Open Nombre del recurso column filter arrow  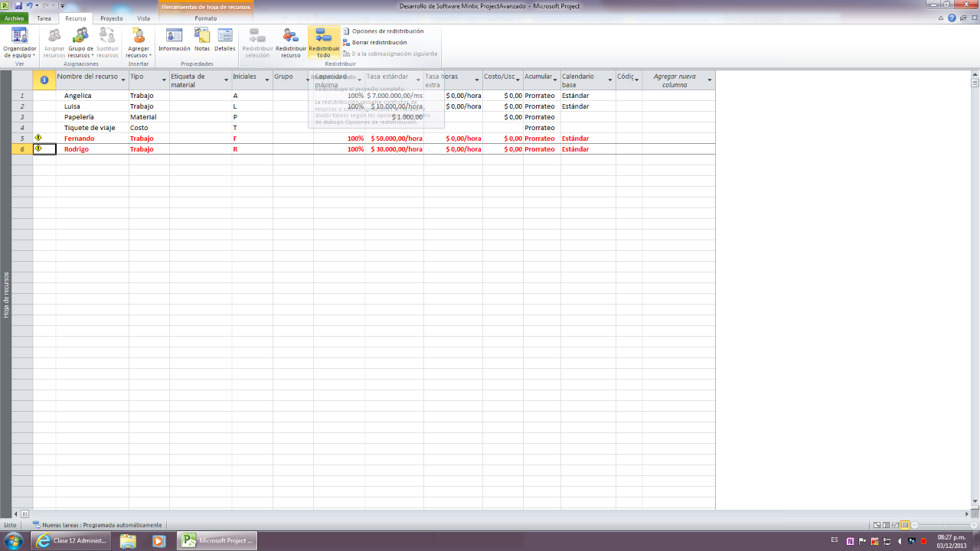pos(123,80)
